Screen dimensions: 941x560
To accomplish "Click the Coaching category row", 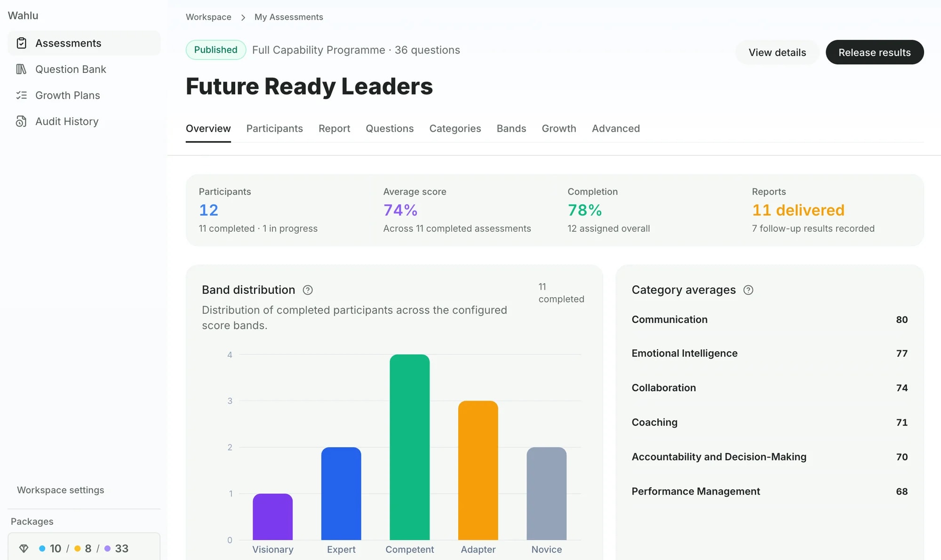I will [x=770, y=422].
